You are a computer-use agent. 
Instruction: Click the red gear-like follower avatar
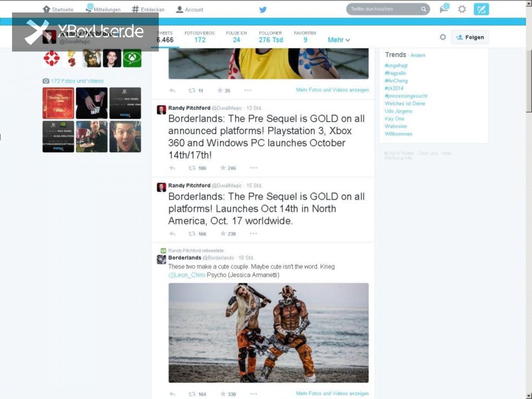(52, 58)
